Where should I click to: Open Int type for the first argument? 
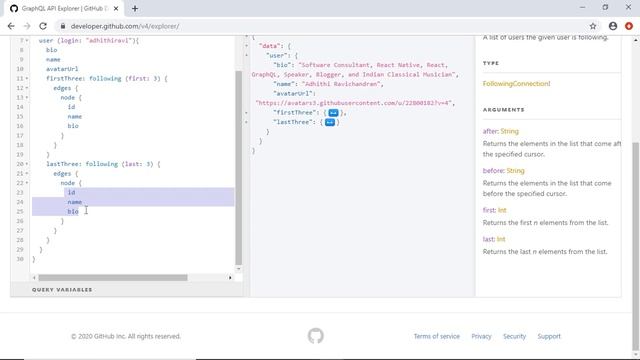pyautogui.click(x=502, y=210)
